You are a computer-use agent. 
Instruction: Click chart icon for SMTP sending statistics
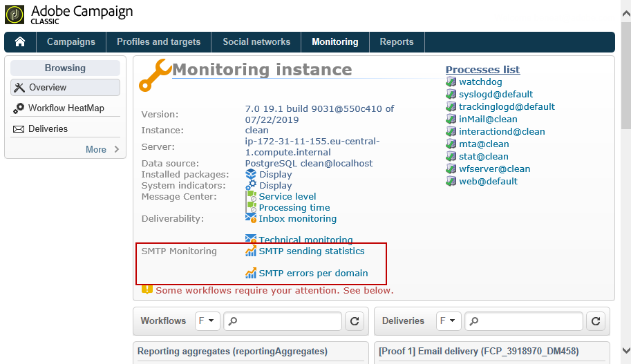point(251,251)
